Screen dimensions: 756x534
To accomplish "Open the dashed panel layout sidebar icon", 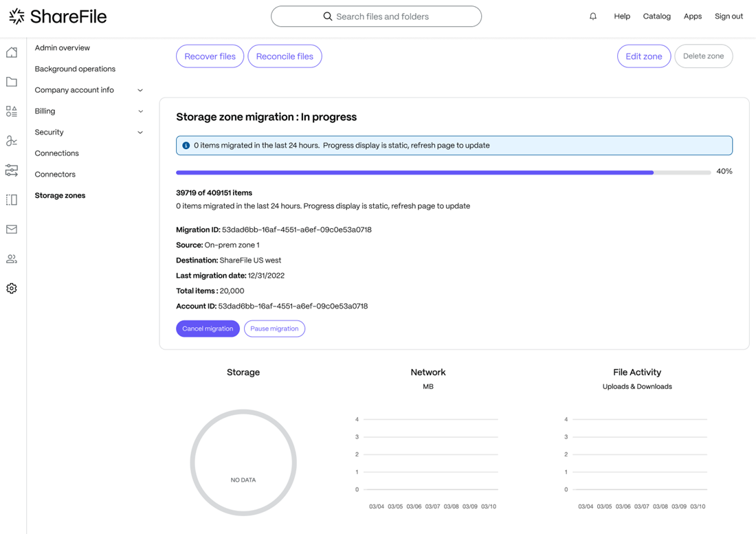I will 12,199.
